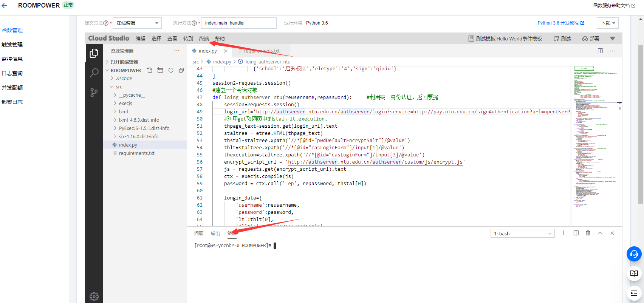Image resolution: width=644 pixels, height=303 pixels.
Task: Go to 监控信息 in the sidebar
Action: point(12,59)
